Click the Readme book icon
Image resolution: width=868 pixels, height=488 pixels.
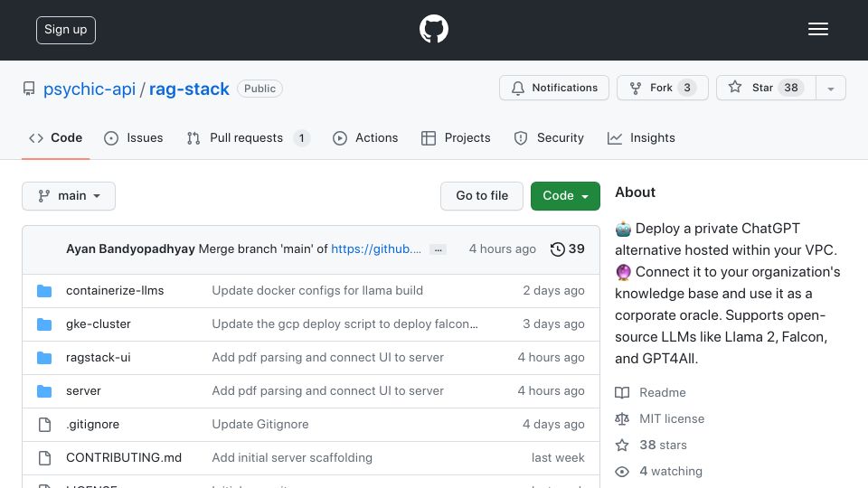click(622, 393)
